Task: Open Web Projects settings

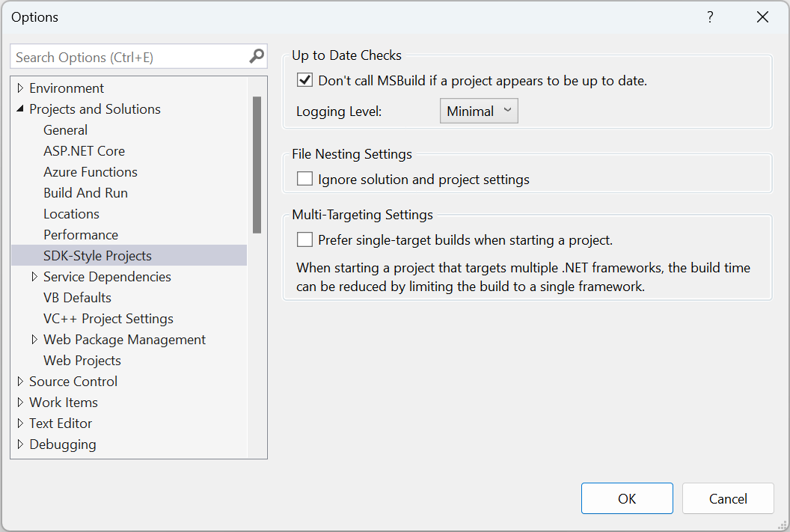Action: point(82,361)
